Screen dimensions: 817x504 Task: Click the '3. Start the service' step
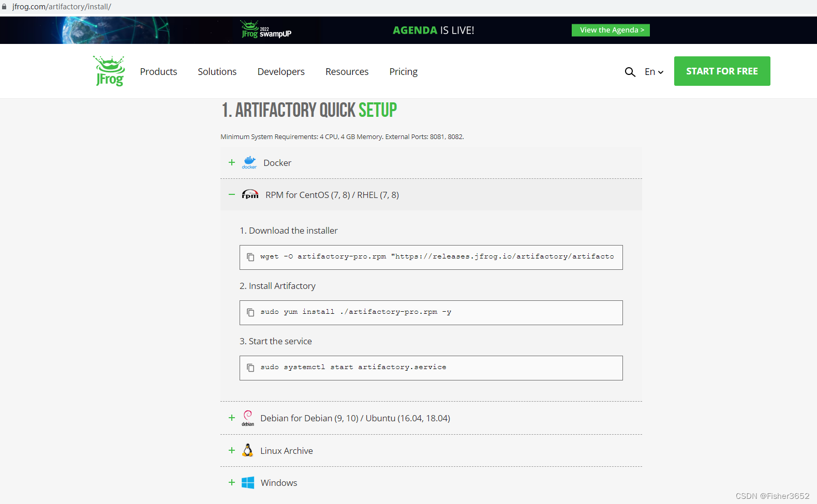pyautogui.click(x=276, y=341)
